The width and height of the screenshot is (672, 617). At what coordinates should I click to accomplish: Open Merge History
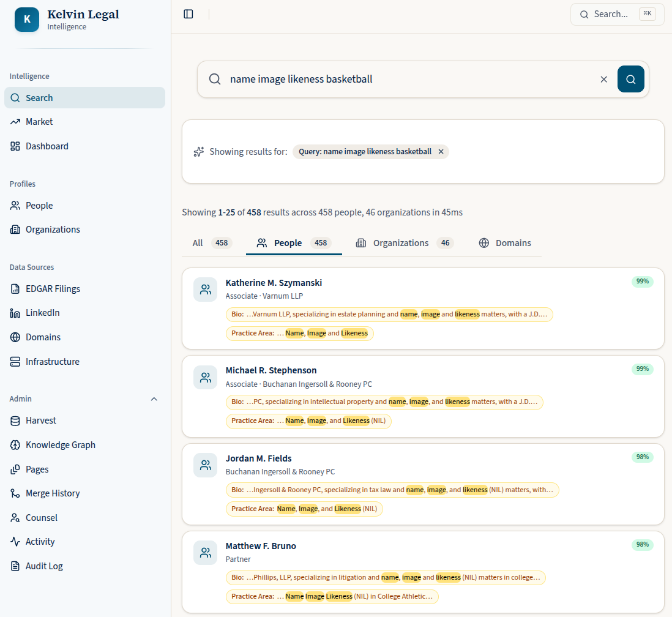53,493
